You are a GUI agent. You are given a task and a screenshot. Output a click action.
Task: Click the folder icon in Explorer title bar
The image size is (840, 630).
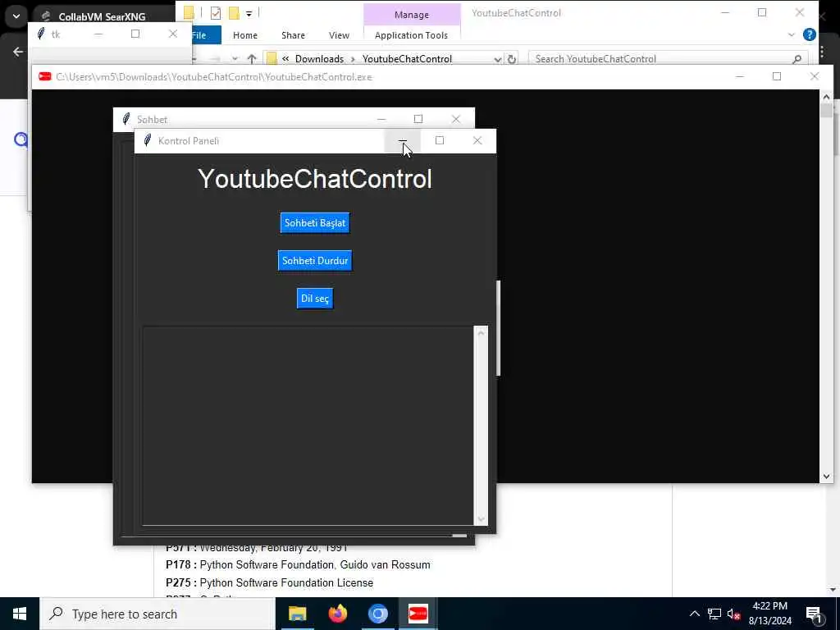[x=189, y=13]
